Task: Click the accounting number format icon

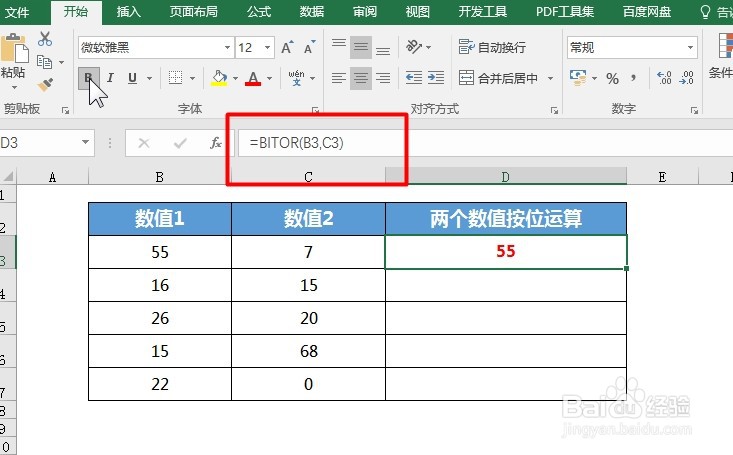Action: [x=578, y=78]
